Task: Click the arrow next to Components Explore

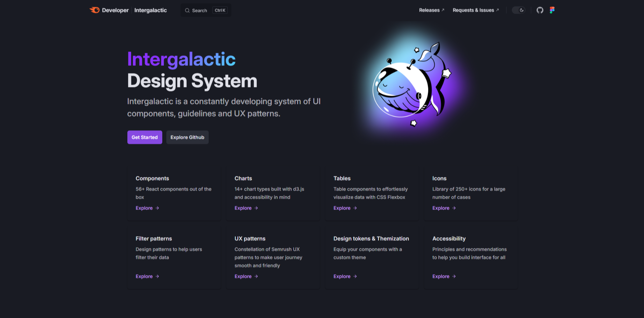Action: click(157, 208)
